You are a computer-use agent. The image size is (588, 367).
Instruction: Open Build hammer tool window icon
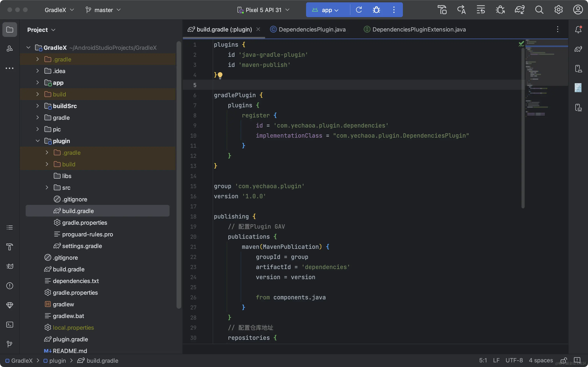click(x=10, y=247)
